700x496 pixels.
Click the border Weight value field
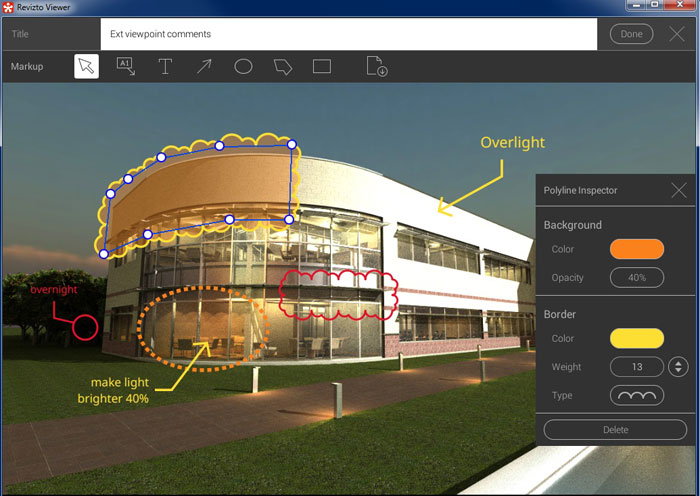coord(637,367)
